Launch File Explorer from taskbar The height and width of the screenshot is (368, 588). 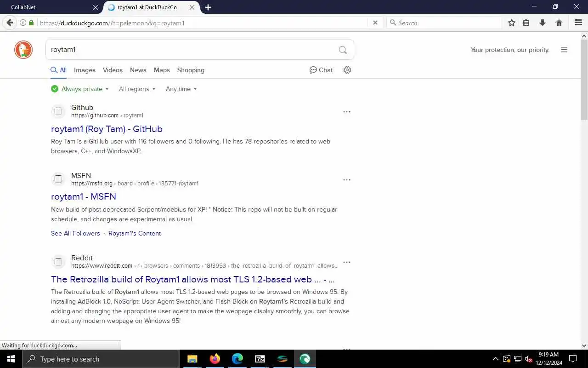click(x=192, y=359)
